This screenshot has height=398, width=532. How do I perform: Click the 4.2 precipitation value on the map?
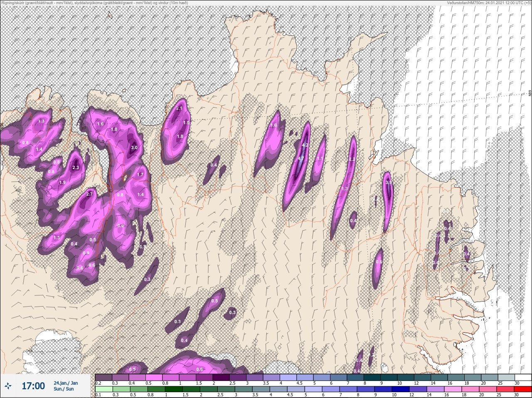tap(305, 145)
